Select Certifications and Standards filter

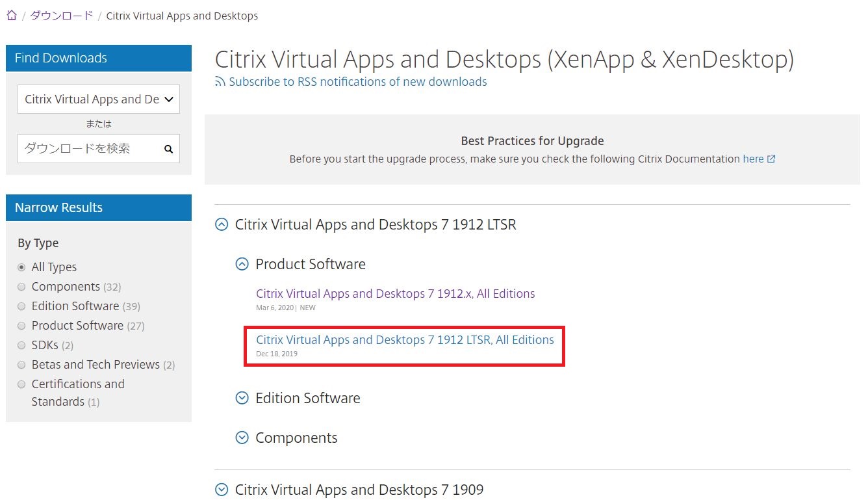pyautogui.click(x=21, y=384)
